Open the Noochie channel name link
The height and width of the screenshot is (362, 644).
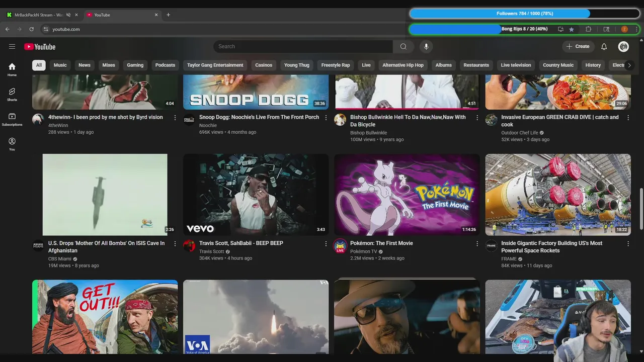pyautogui.click(x=208, y=125)
